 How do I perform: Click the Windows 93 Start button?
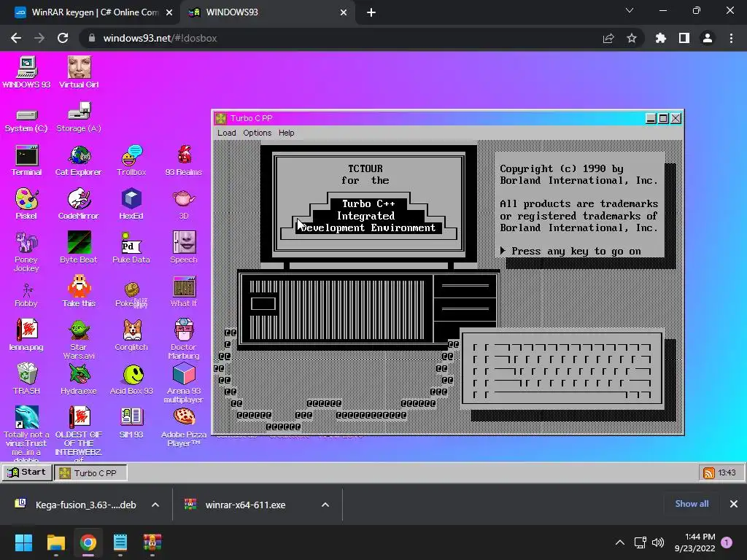click(x=27, y=472)
